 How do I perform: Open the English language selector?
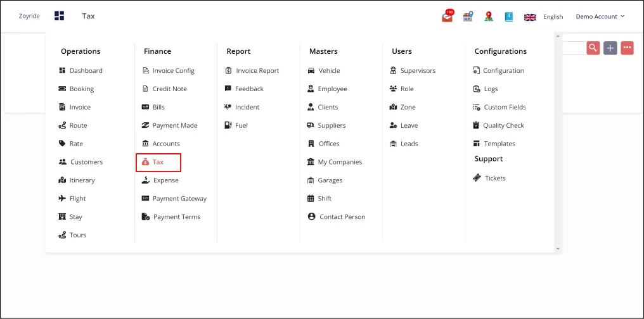coord(553,17)
